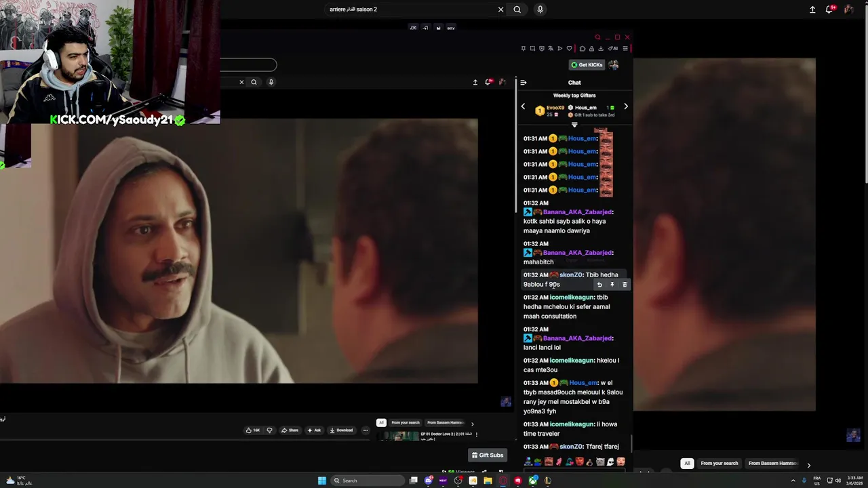Click the last emote in the chat emote row
This screenshot has height=488, width=868.
(620, 462)
